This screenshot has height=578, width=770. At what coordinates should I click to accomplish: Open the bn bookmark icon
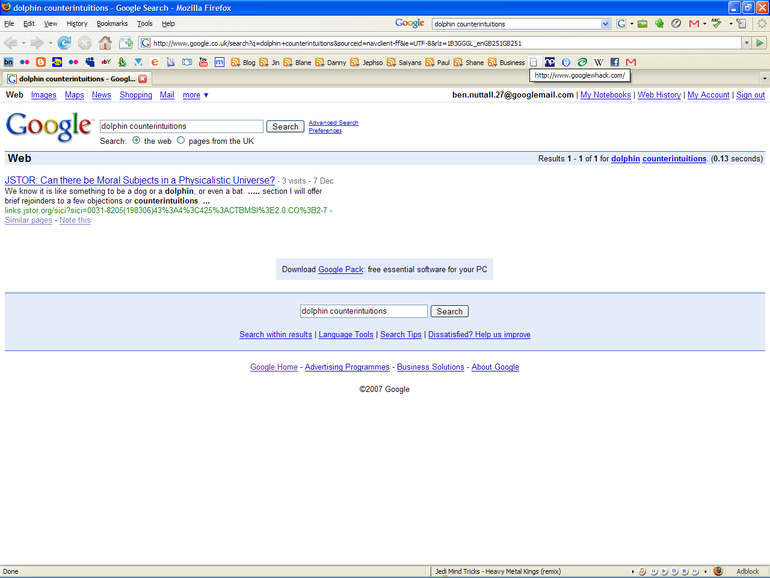[x=8, y=62]
